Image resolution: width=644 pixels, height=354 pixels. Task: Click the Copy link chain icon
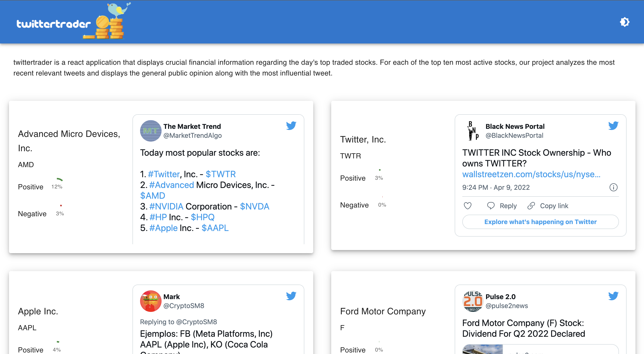[531, 206]
